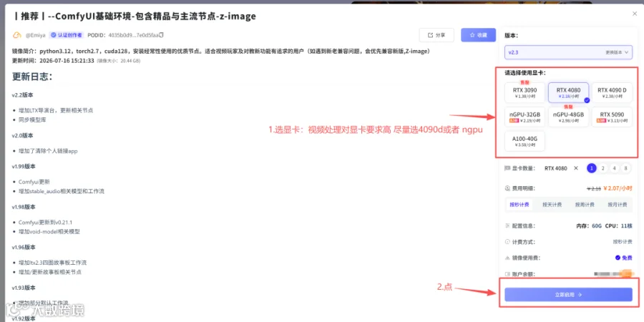Click the 增加void-model相关模型 entry

point(49,232)
